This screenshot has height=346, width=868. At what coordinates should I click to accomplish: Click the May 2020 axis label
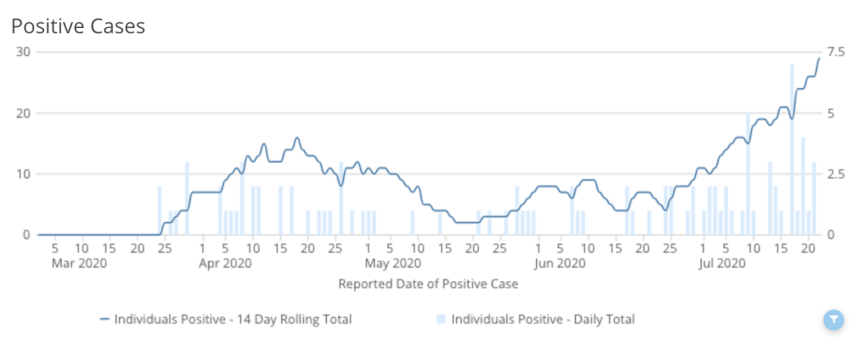[393, 264]
